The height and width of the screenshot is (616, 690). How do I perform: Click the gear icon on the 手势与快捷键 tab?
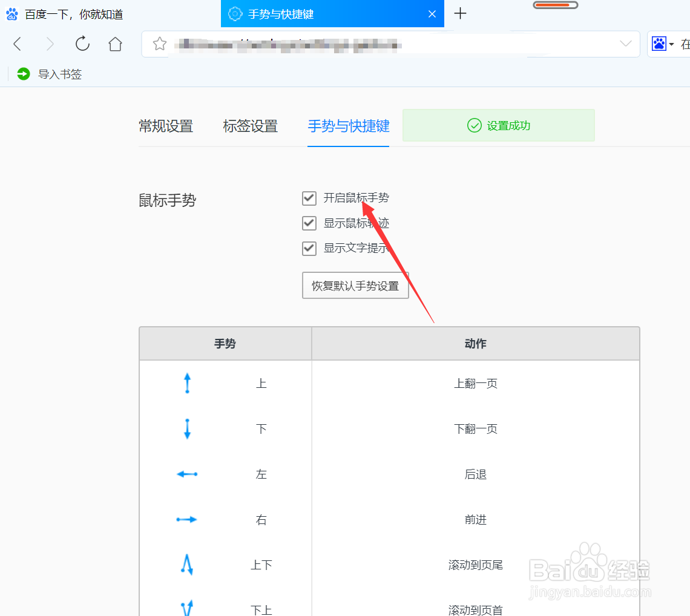[x=235, y=13]
